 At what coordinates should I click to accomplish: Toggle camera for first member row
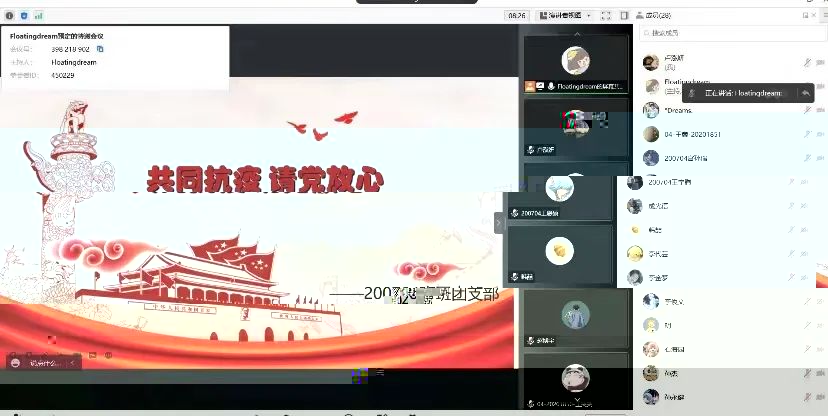pyautogui.click(x=820, y=63)
